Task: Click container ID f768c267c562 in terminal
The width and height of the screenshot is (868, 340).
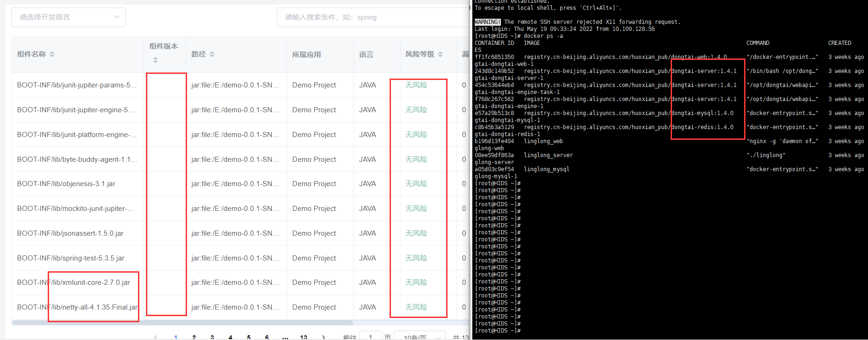Action: click(x=494, y=99)
